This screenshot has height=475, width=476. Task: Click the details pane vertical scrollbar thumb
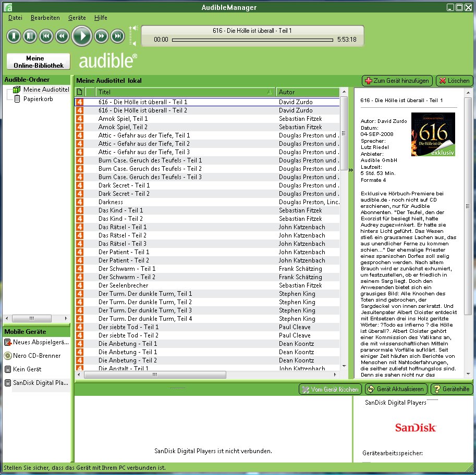(x=468, y=206)
